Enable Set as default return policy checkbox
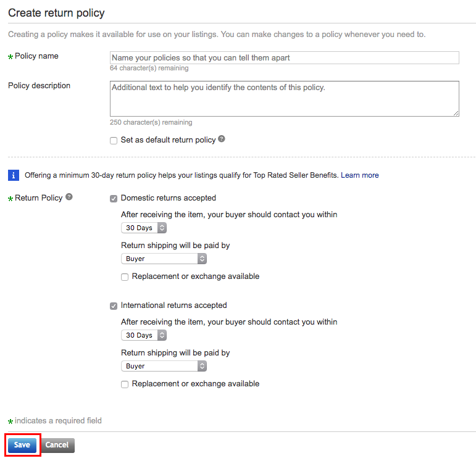The width and height of the screenshot is (476, 461). click(x=114, y=141)
